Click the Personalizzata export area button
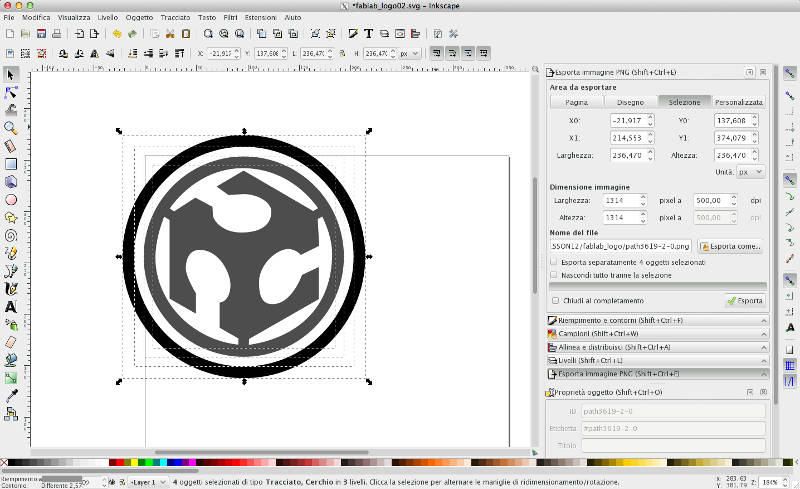Screen dimensions: 800x489 pos(738,102)
